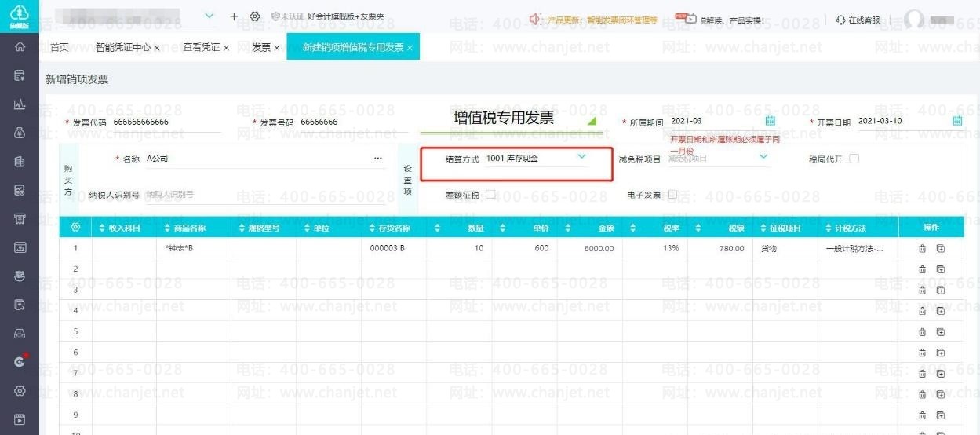The width and height of the screenshot is (980, 435).
Task: Open the 产品更新 announcement link
Action: tap(603, 19)
